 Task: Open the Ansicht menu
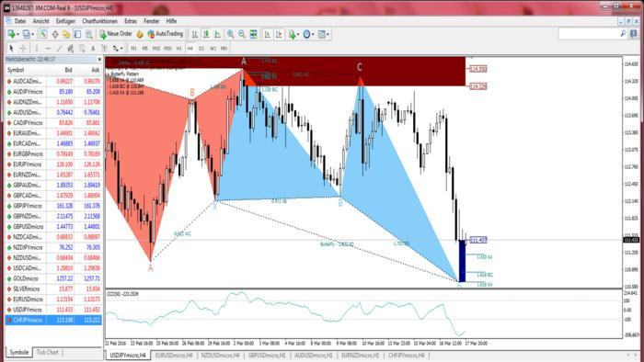pyautogui.click(x=41, y=21)
